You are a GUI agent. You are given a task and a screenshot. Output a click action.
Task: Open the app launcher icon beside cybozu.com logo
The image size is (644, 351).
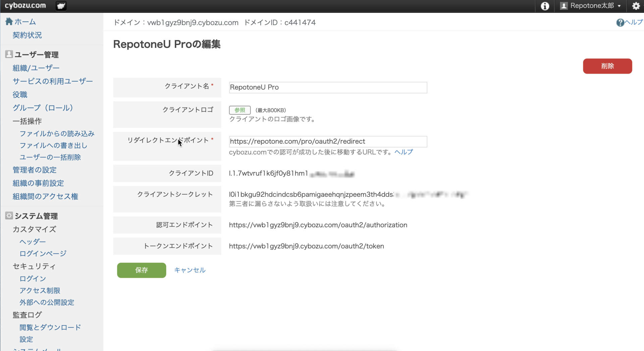[x=61, y=6]
